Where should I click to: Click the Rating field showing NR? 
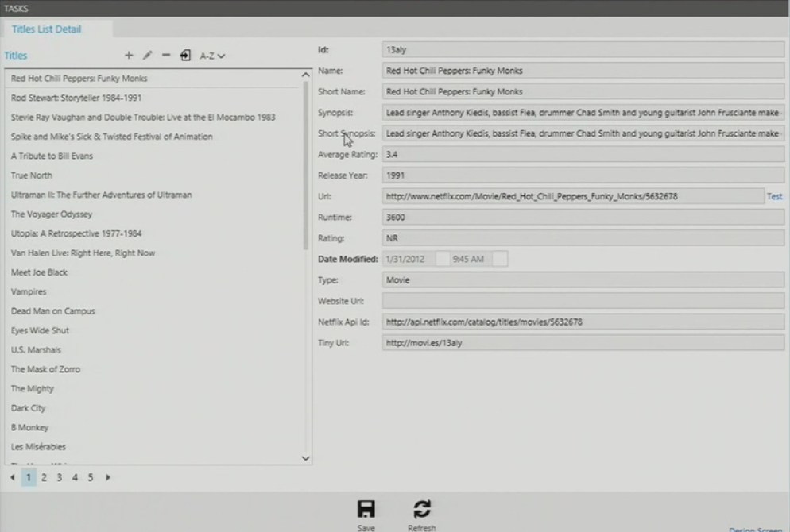(x=583, y=238)
